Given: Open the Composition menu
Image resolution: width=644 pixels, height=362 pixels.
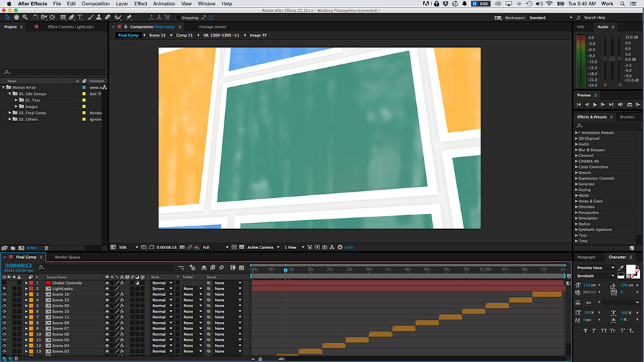Looking at the screenshot, I should (x=96, y=3).
